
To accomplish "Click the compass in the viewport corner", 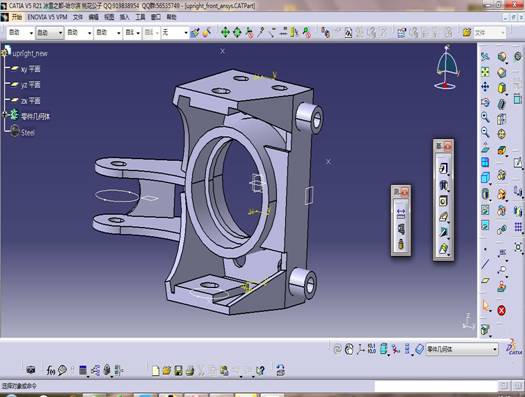I will pyautogui.click(x=447, y=68).
